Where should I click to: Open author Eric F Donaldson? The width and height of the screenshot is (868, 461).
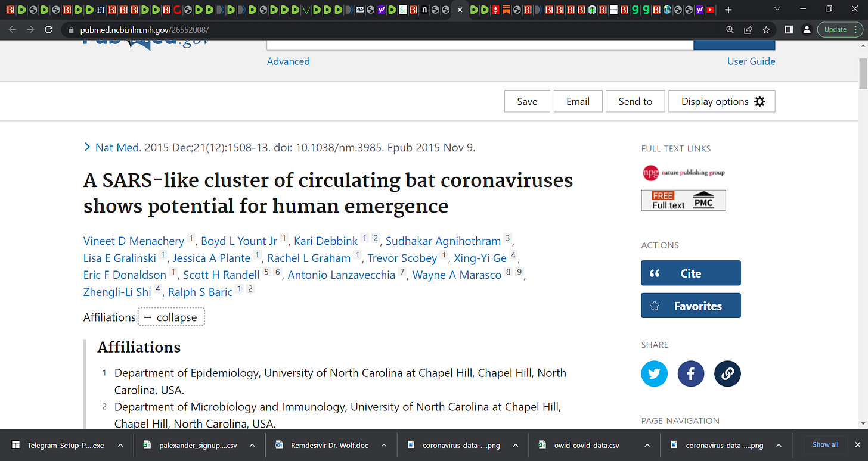tap(125, 275)
